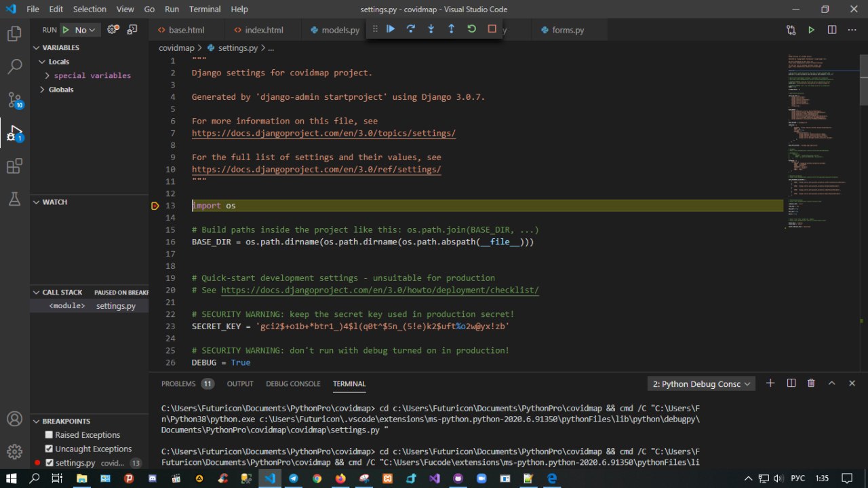868x488 pixels.
Task: Open the Debug Console icon beside gear
Action: point(132,30)
